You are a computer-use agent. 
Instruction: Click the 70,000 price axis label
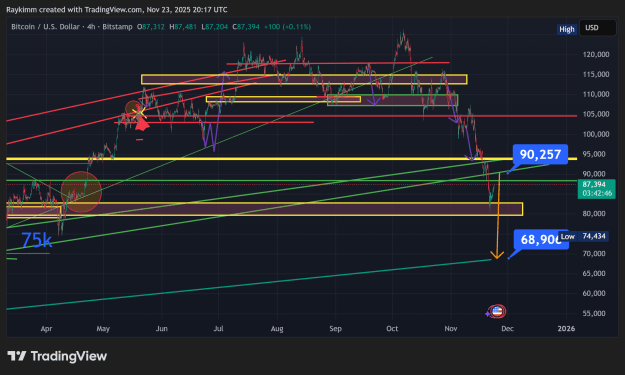click(594, 253)
